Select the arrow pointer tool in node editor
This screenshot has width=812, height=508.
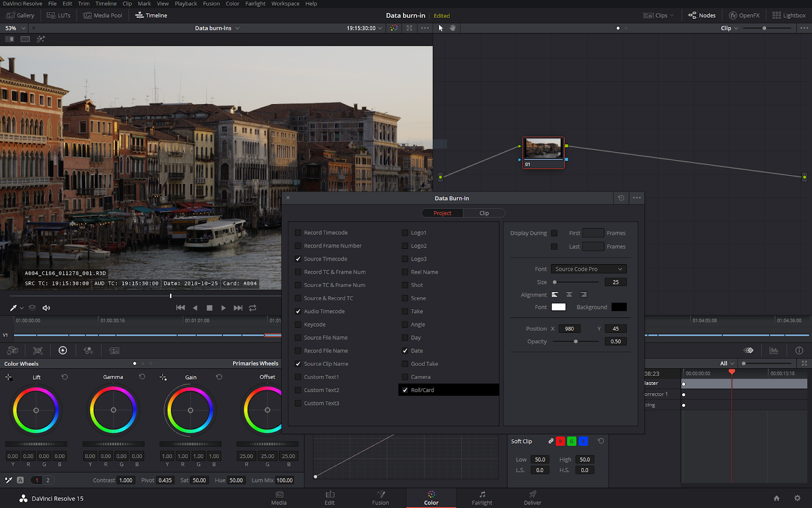pyautogui.click(x=441, y=28)
